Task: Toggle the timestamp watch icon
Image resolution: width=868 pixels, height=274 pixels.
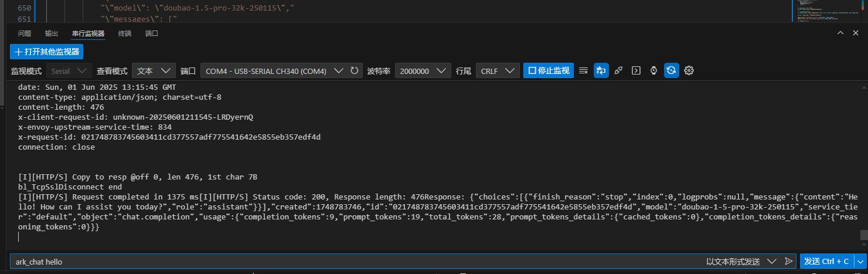Action: click(653, 70)
